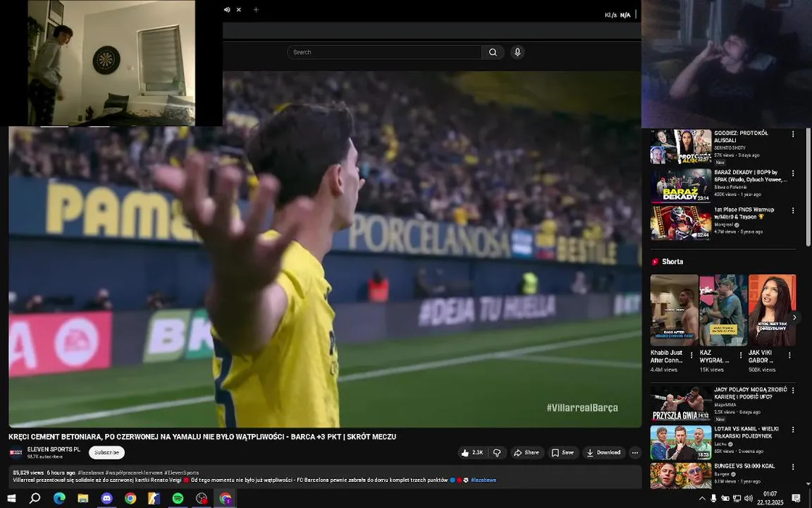812x508 pixels.
Task: Focus the YouTube Search input field
Action: (384, 52)
